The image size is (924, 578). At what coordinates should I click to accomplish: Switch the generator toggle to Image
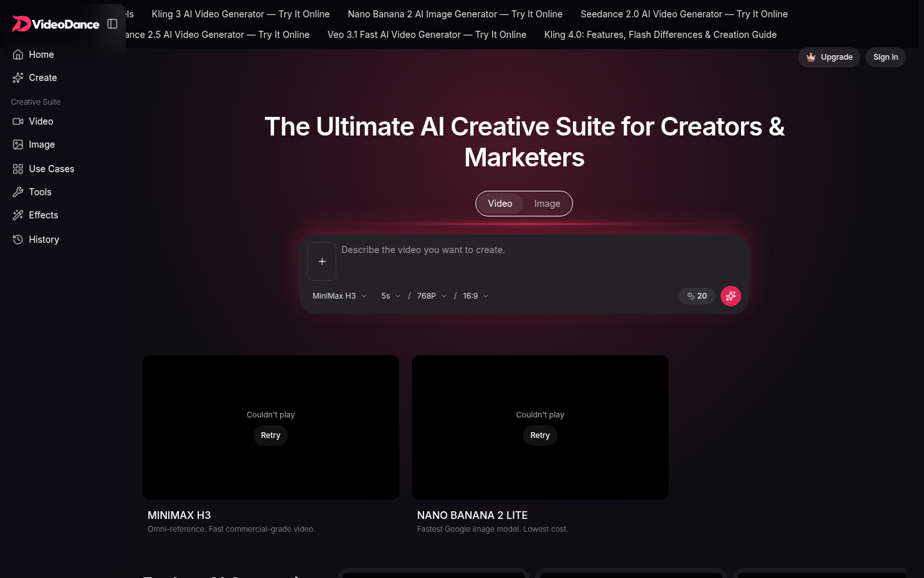pos(547,204)
